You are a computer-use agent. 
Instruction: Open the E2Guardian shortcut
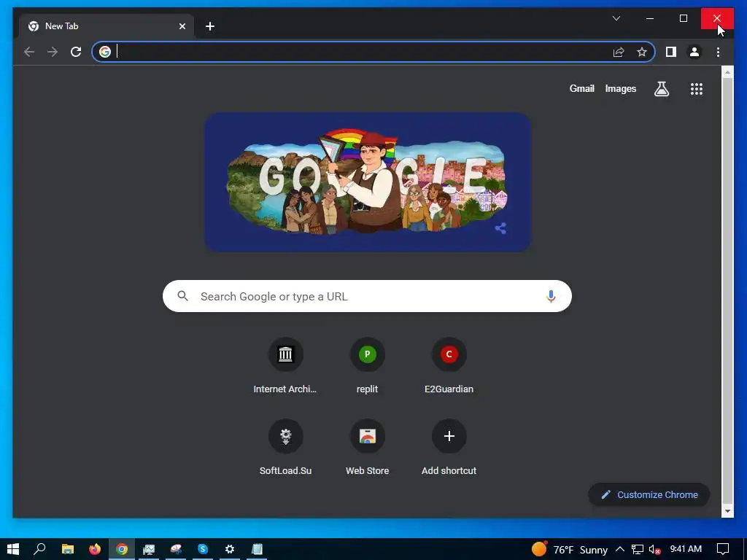[449, 366]
